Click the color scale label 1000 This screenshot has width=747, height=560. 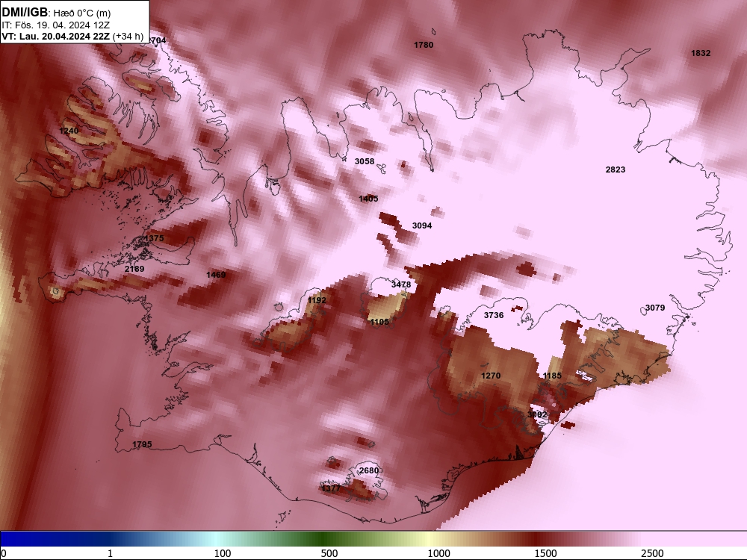[438, 553]
